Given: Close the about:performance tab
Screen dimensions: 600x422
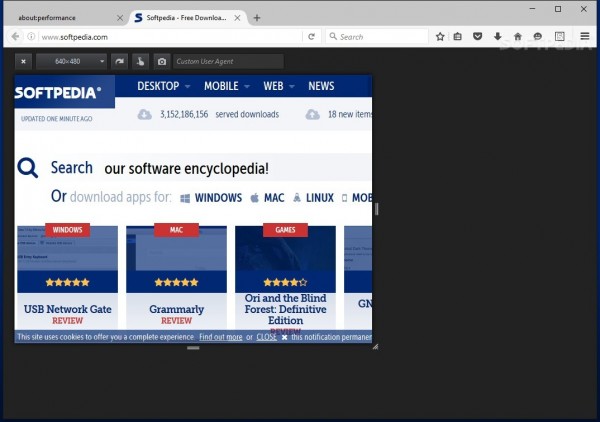Looking at the screenshot, I should 120,18.
